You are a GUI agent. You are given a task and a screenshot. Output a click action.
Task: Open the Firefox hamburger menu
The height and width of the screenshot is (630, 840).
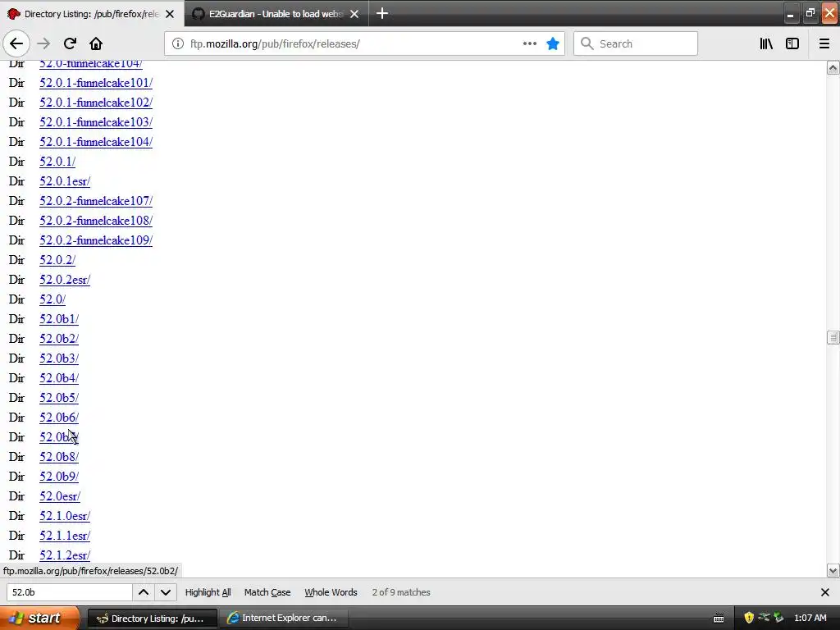click(x=824, y=43)
